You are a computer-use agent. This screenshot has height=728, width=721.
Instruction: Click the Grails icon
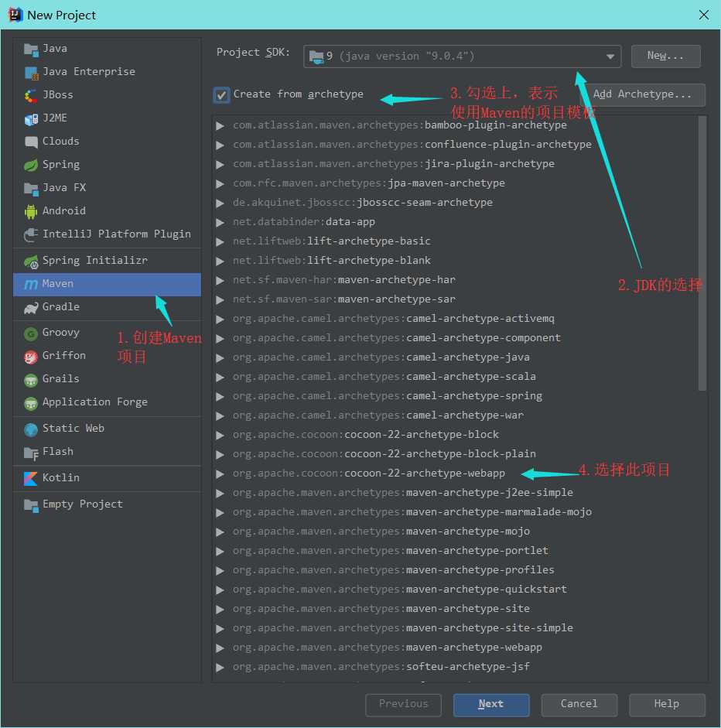[31, 379]
